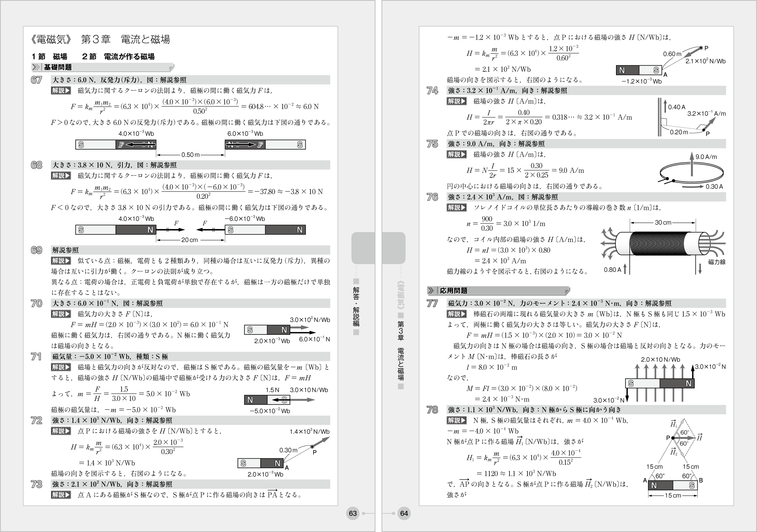Click the gray index tab on the right page edge
The height and width of the screenshot is (532, 757).
coord(394,248)
